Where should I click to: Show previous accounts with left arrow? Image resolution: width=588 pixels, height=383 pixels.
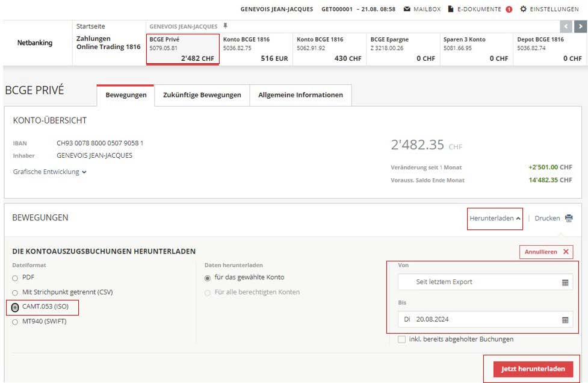[x=566, y=26]
